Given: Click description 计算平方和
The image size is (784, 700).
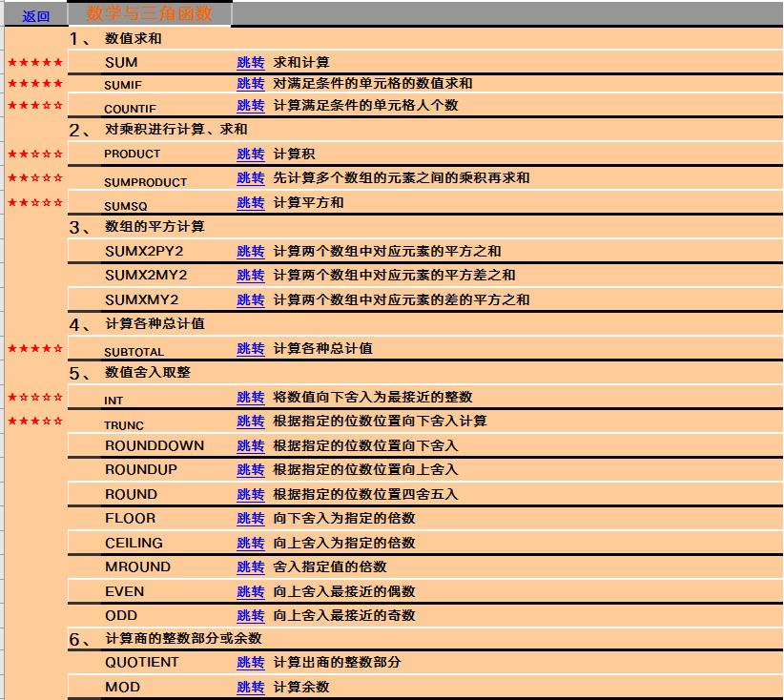Looking at the screenshot, I should click(308, 202).
